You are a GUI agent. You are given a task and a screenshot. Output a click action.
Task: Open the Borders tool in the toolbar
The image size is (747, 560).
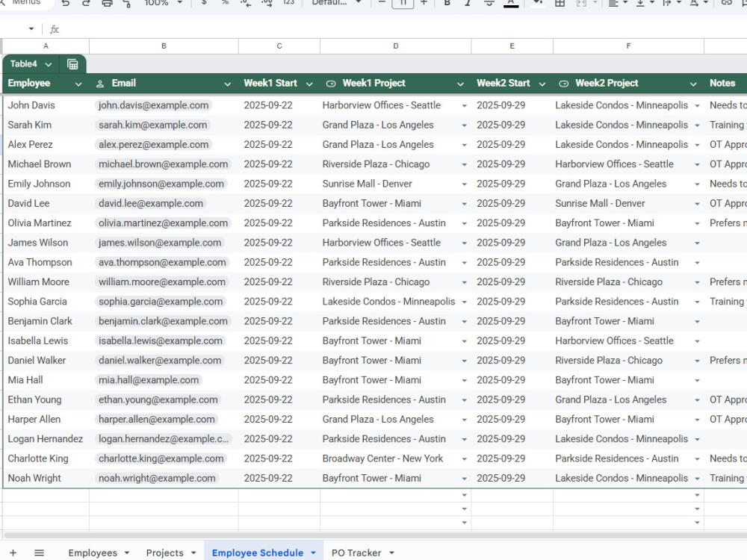560,3
